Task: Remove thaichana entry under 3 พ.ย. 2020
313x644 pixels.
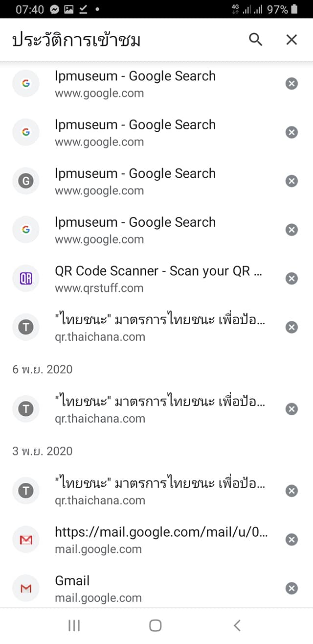Action: pyautogui.click(x=291, y=491)
